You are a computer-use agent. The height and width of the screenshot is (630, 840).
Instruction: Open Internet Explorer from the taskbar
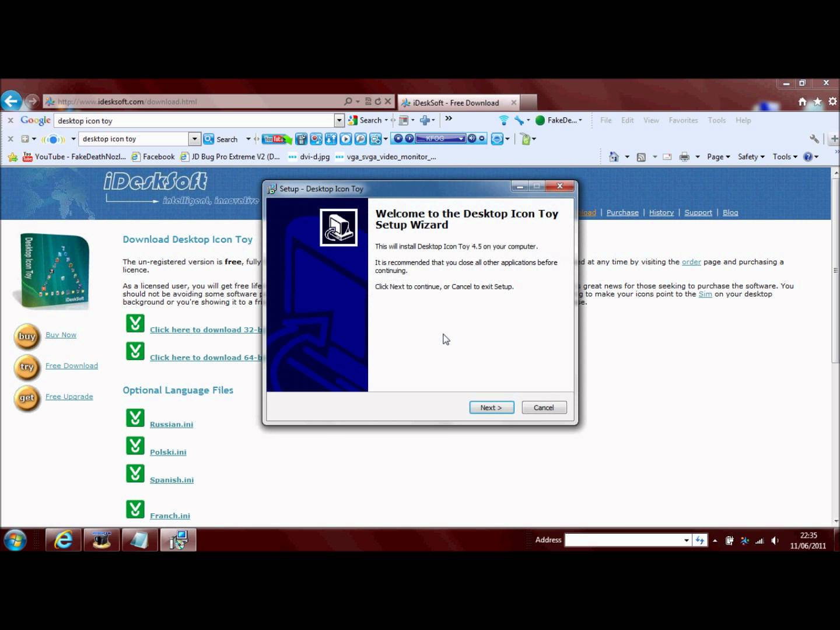[64, 540]
